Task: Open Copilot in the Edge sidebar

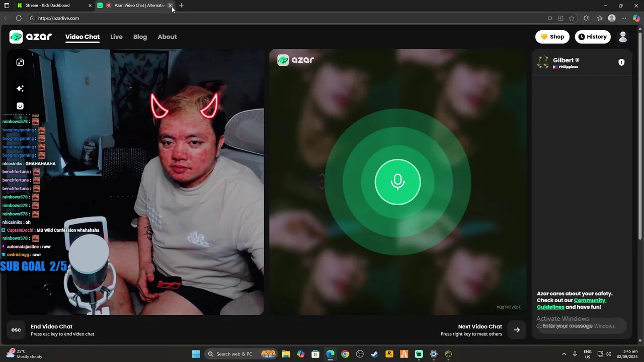Action: [636, 18]
